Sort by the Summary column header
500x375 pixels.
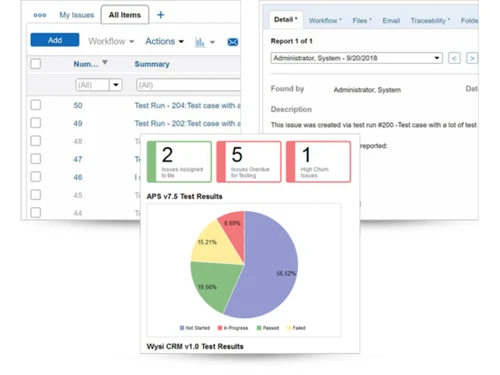coord(152,64)
